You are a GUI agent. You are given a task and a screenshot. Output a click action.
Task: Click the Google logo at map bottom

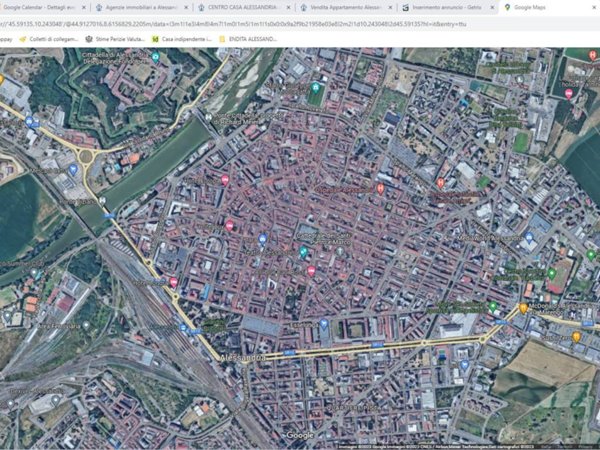298,435
